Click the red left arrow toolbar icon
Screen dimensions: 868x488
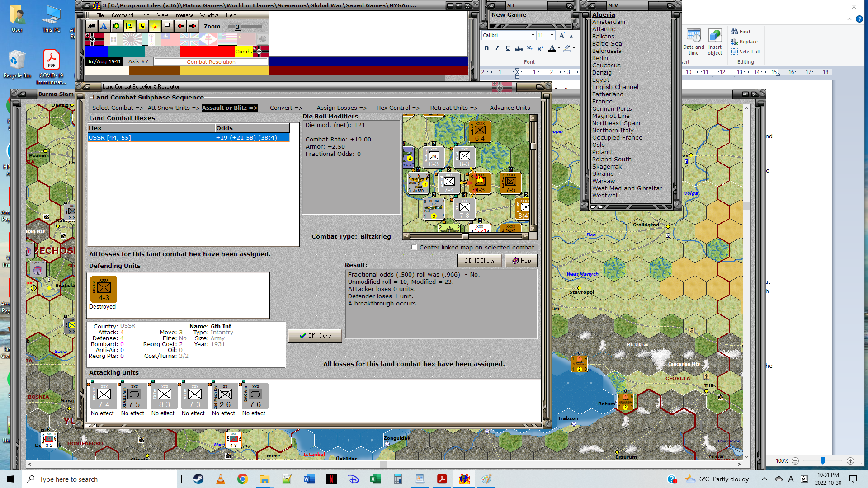(x=180, y=26)
